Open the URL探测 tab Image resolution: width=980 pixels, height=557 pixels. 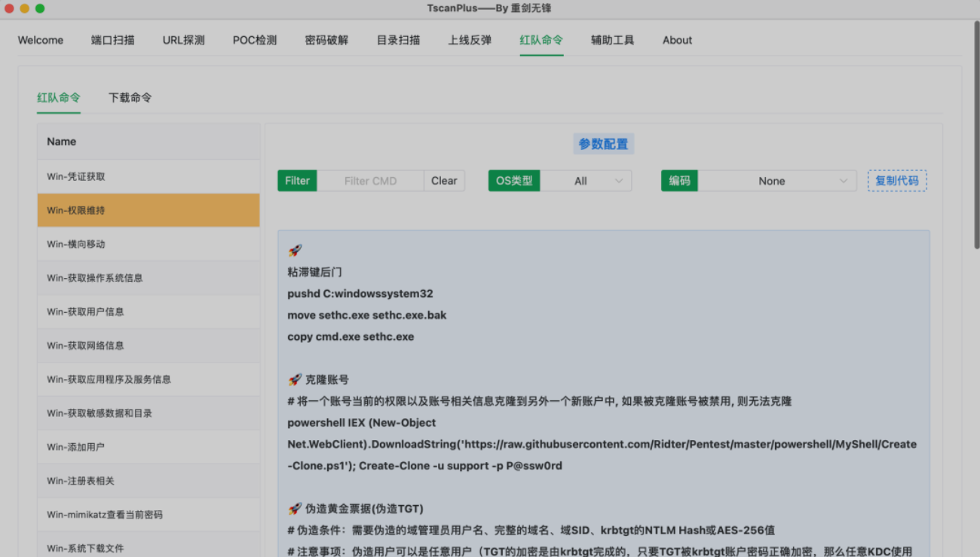pyautogui.click(x=184, y=40)
